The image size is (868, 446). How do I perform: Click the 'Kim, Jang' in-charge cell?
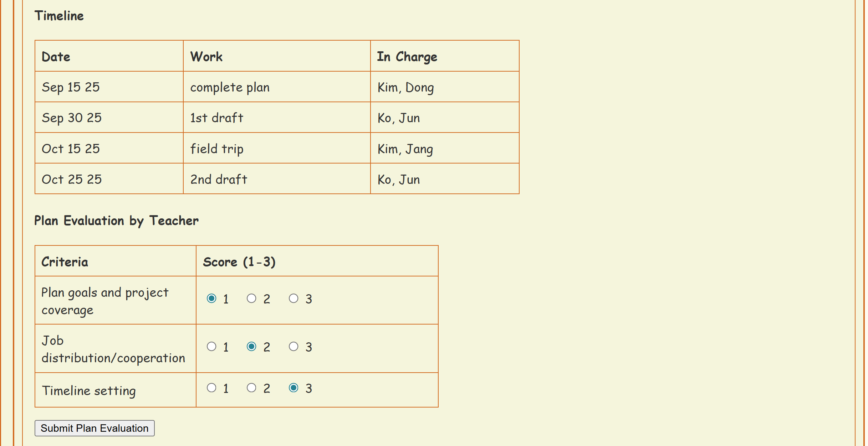[405, 149]
